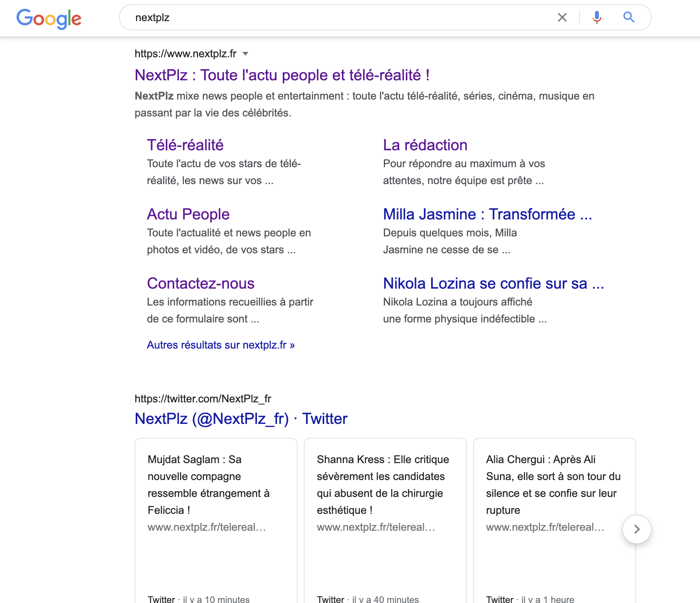Click snippet 'Pour répondre au maximum à vos'
The image size is (700, 603).
[x=464, y=164]
